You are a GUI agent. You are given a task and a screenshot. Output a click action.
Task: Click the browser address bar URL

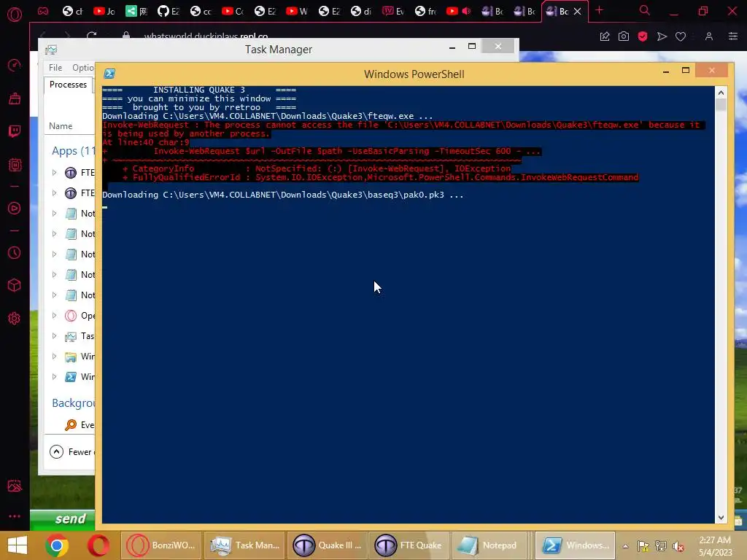click(x=206, y=36)
